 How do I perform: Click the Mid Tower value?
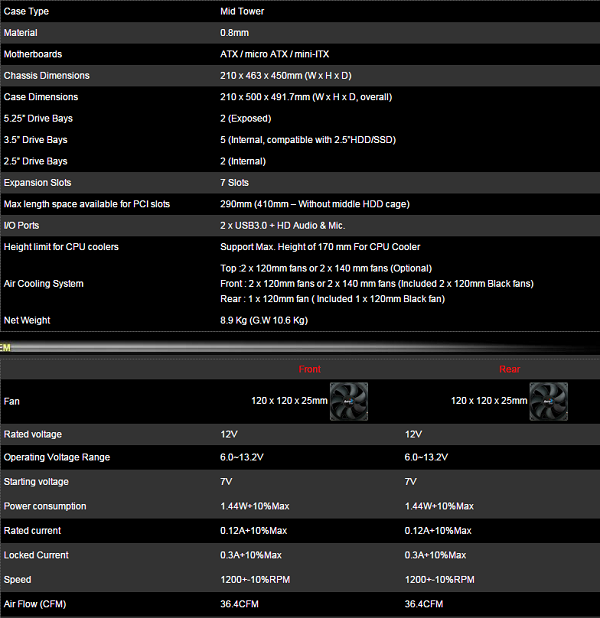point(242,11)
